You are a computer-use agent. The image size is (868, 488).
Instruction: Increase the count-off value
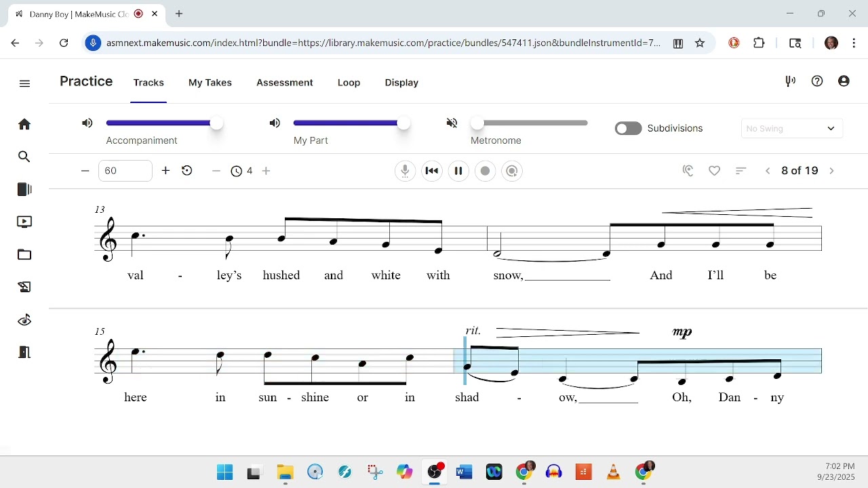tap(266, 171)
